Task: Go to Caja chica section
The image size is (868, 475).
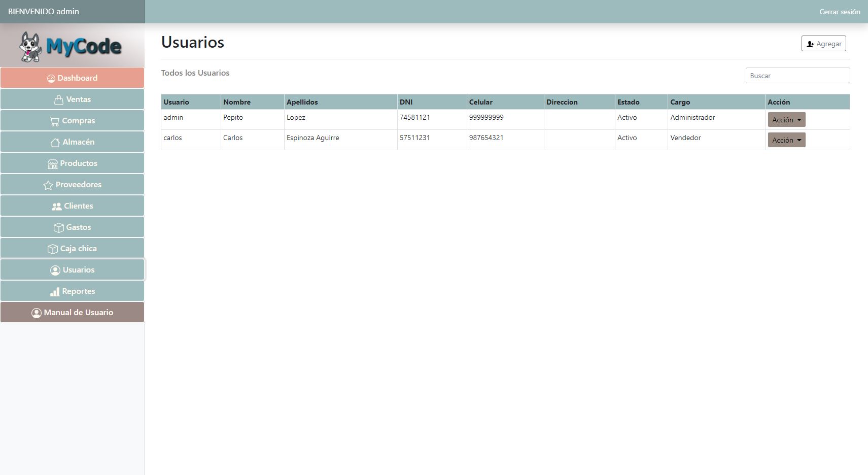Action: [x=72, y=249]
